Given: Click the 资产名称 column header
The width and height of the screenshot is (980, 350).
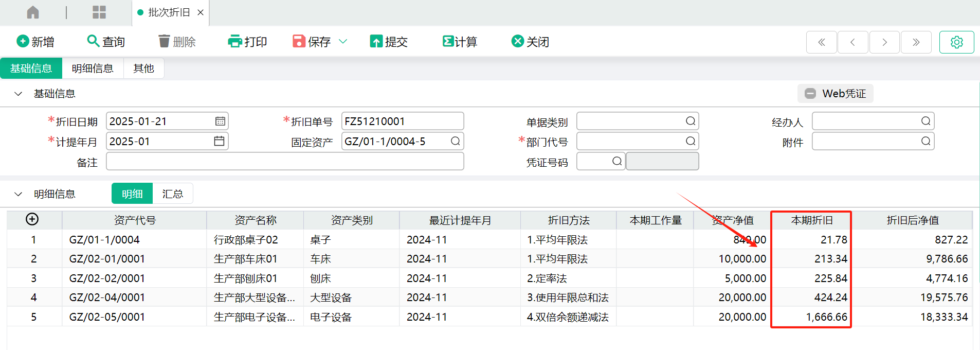Looking at the screenshot, I should click(x=256, y=220).
